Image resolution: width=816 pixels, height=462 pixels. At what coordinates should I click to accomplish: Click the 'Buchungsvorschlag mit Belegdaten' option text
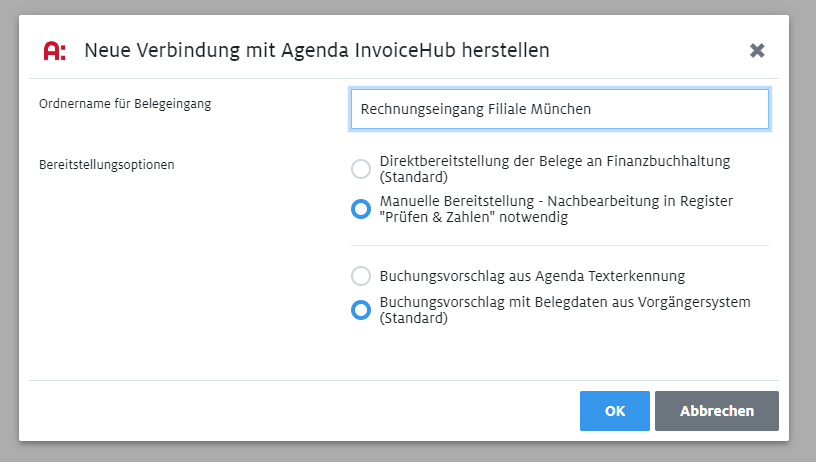[565, 310]
